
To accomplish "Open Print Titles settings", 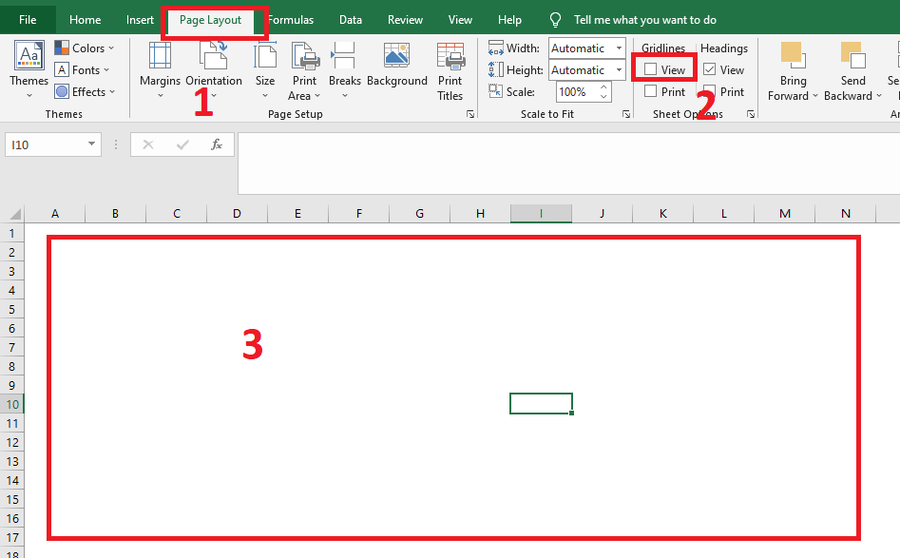I will (x=450, y=71).
